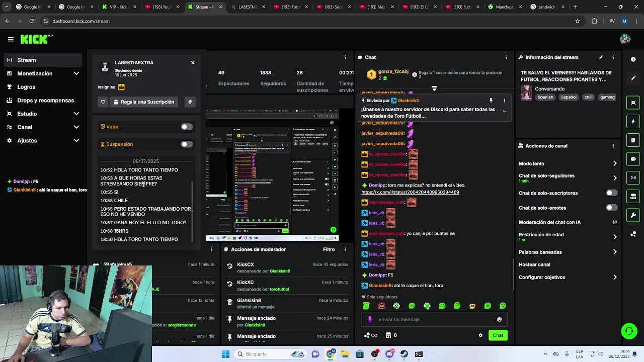Switch to the Manchester browser tab
Screen dimensions: 644x362
504,7
